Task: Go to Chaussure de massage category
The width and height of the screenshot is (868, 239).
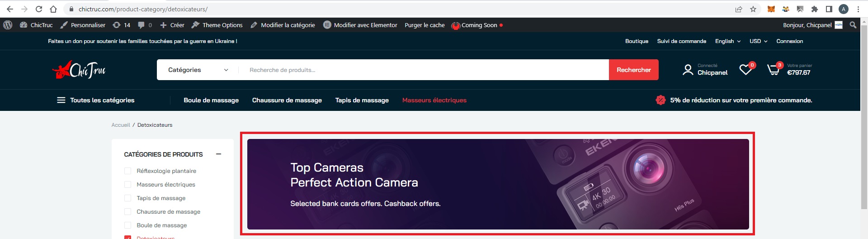Action: coord(287,100)
